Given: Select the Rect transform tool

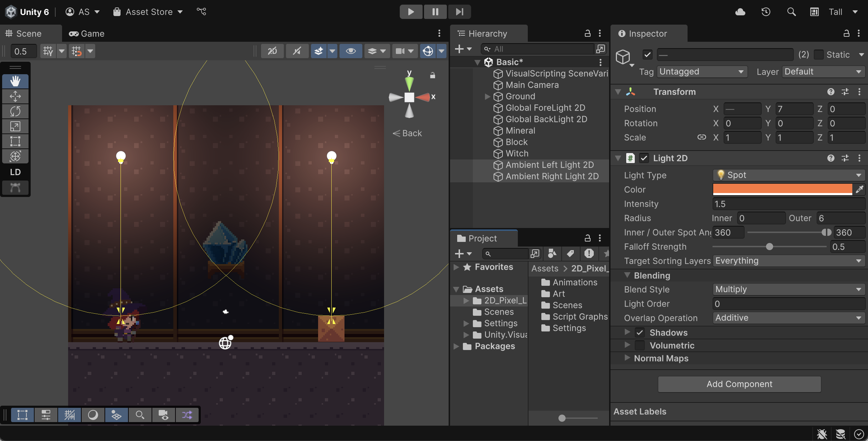Looking at the screenshot, I should click(x=15, y=141).
